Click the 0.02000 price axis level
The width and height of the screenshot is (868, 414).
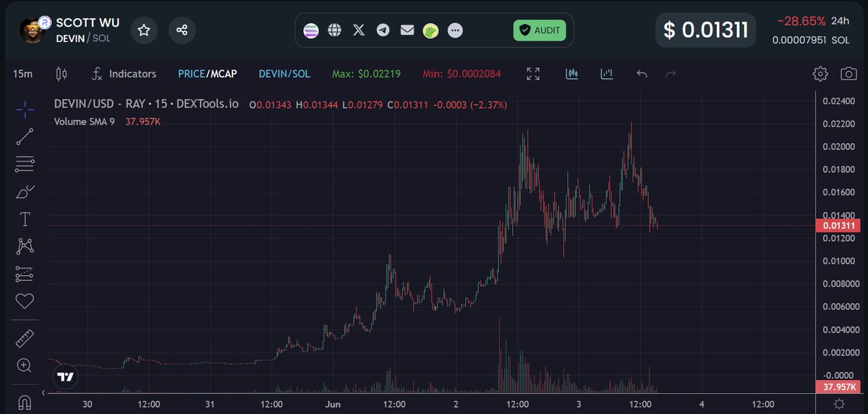838,147
